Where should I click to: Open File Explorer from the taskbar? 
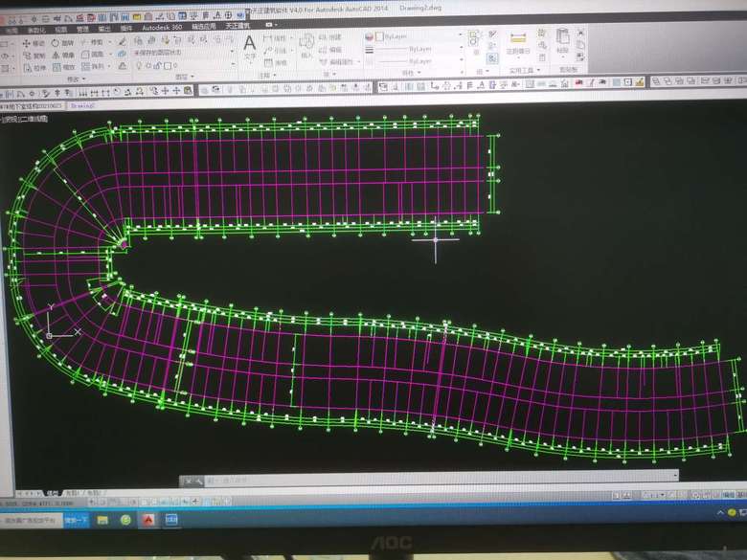[102, 519]
